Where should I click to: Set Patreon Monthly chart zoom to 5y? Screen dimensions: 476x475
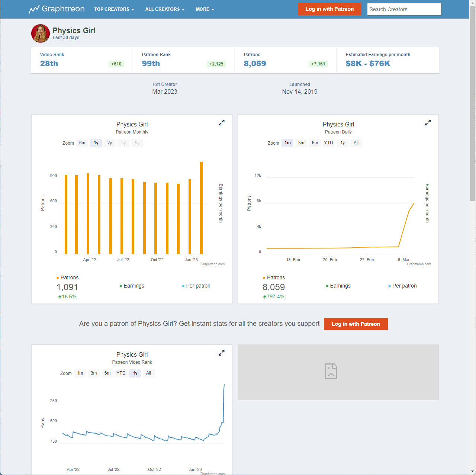click(x=137, y=143)
